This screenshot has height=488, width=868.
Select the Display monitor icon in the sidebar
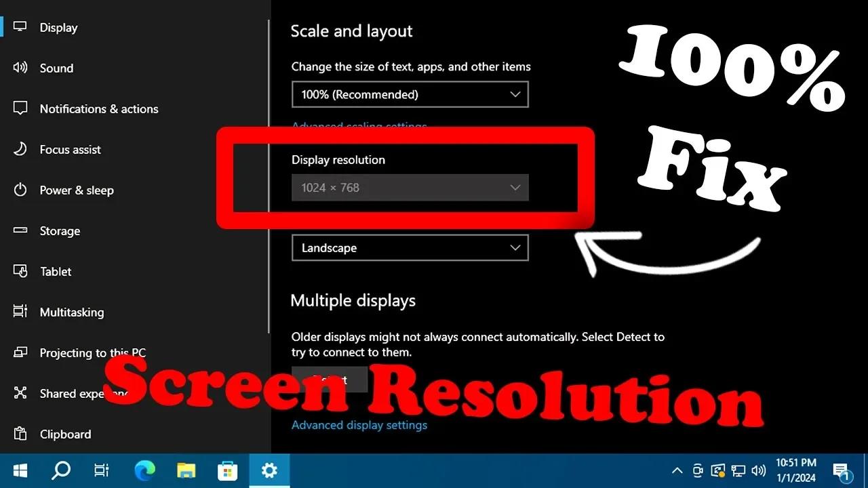point(20,26)
